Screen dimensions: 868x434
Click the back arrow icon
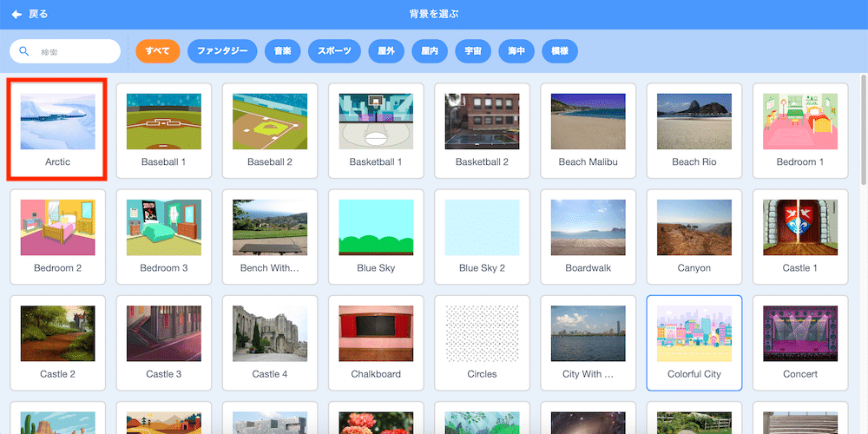click(16, 15)
